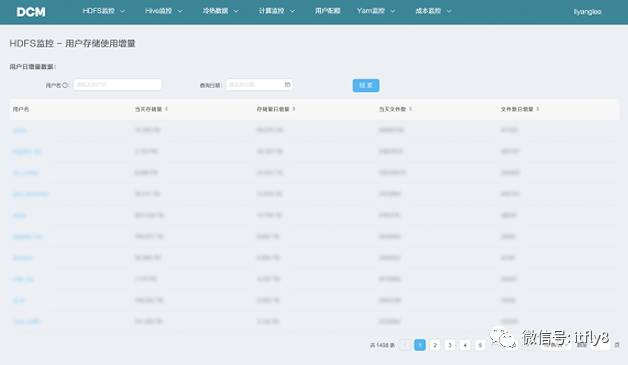Click the HDFS监控 - 用户存储使用增量 page title
The height and width of the screenshot is (365, 628).
coord(72,43)
